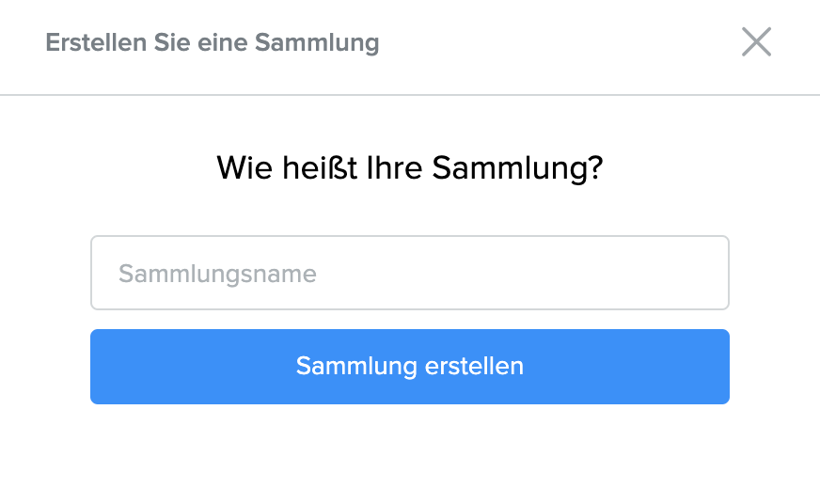Viewport: 820px width, 504px height.
Task: Submit the form via 'Sammlung erstellen'
Action: click(x=409, y=366)
